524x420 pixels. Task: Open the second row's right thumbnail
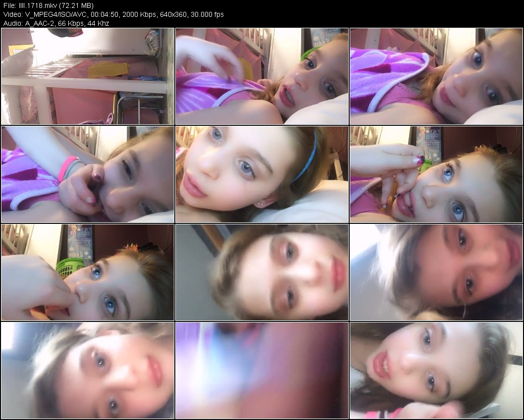[436, 174]
